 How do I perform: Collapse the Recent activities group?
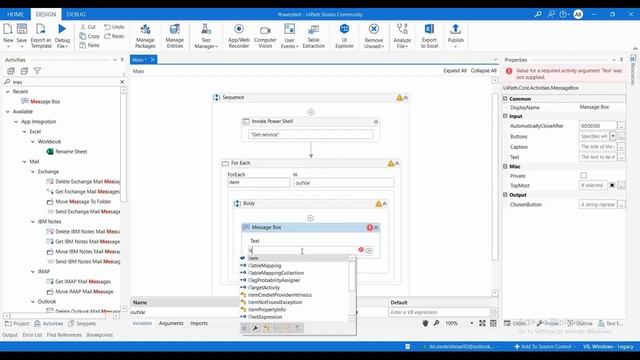click(8, 92)
